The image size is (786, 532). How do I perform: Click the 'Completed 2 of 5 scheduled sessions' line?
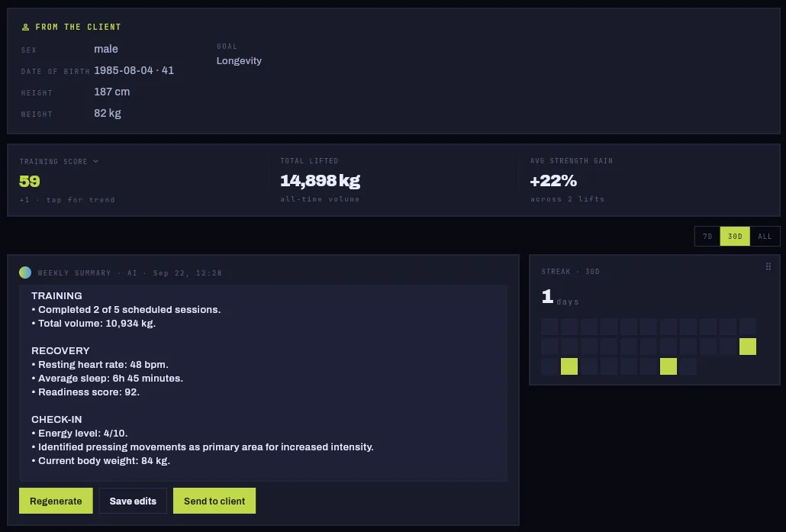(x=126, y=310)
